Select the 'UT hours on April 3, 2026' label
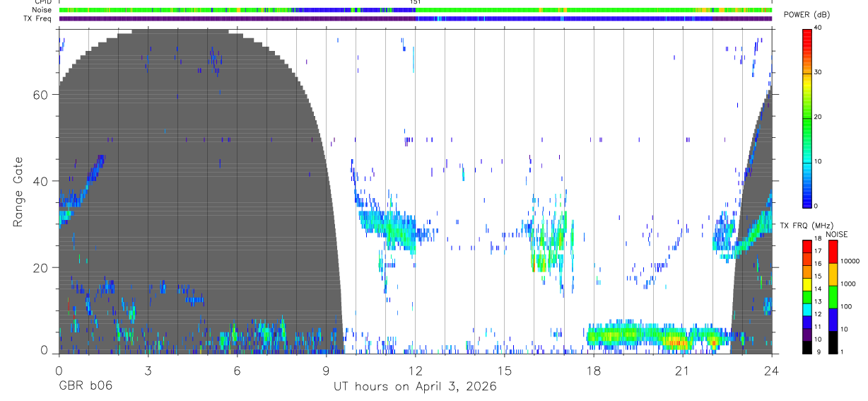 (415, 387)
